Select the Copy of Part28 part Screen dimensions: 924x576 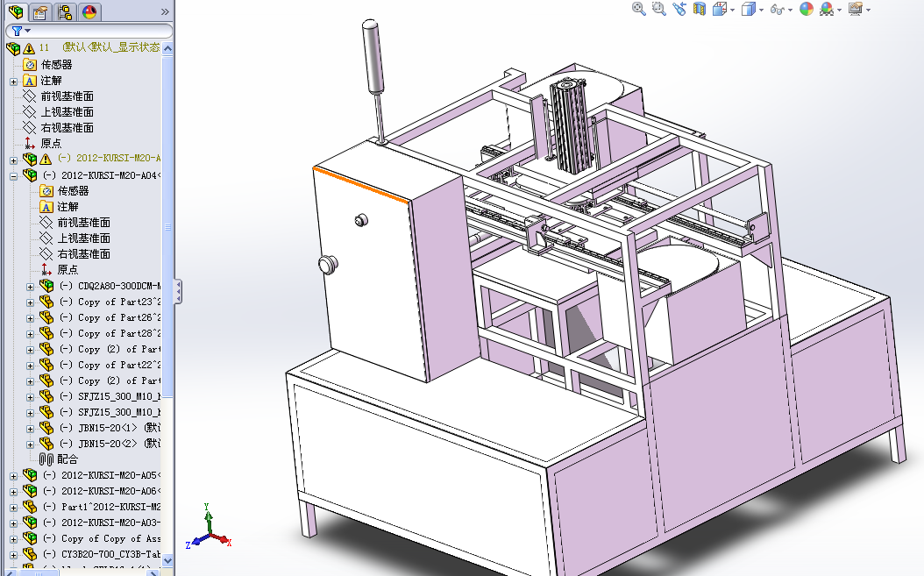pos(110,333)
